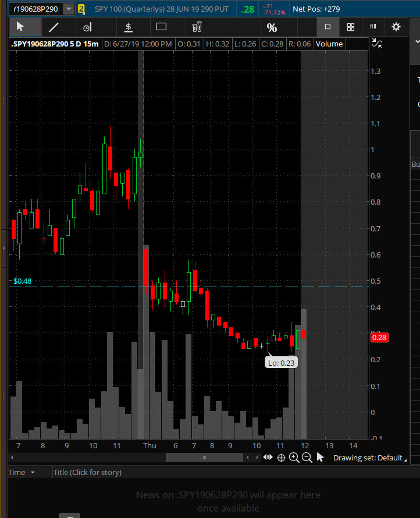Toggle the crosshair target icon
The width and height of the screenshot is (420, 518).
click(x=281, y=458)
